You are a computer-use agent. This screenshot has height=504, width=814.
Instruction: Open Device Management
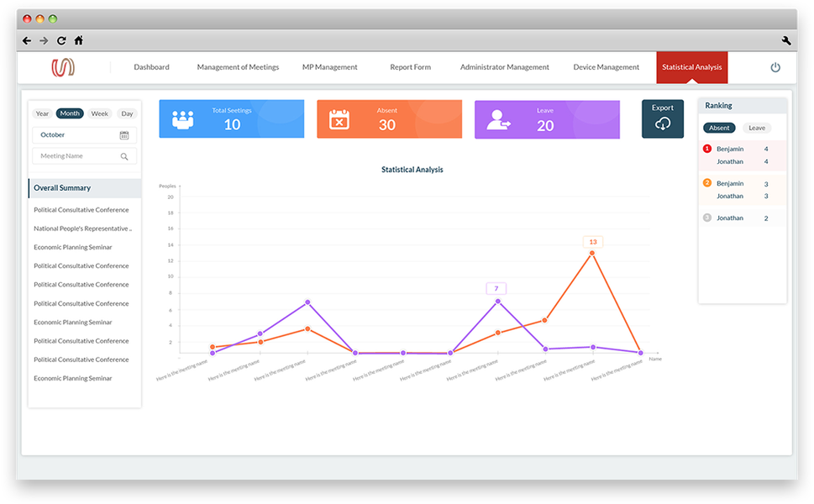click(x=607, y=67)
